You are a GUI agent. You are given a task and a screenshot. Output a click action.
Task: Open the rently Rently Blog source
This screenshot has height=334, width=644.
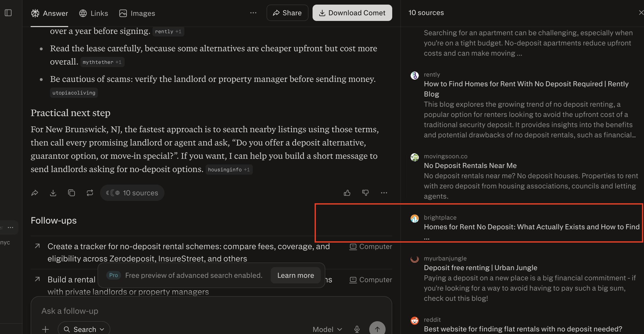pyautogui.click(x=526, y=89)
